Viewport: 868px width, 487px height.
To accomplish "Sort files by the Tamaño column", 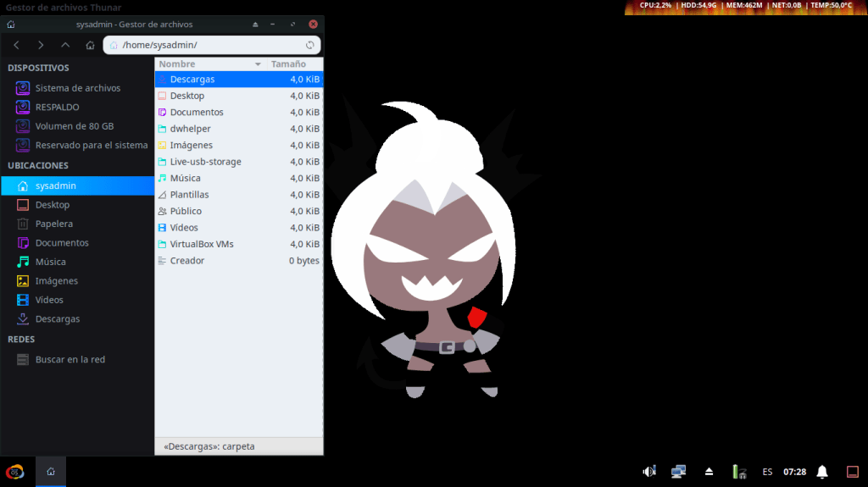I will click(x=288, y=64).
